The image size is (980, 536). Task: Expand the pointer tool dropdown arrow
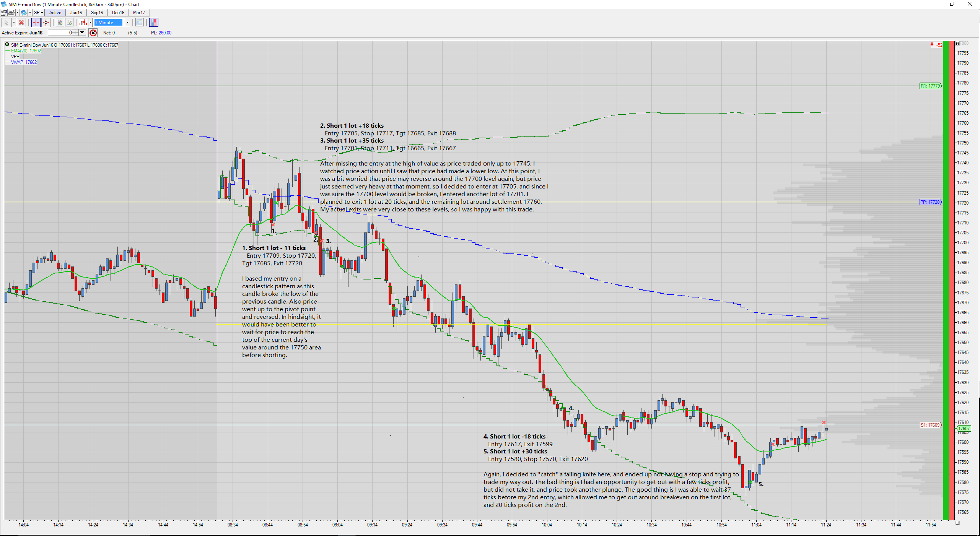click(x=14, y=23)
